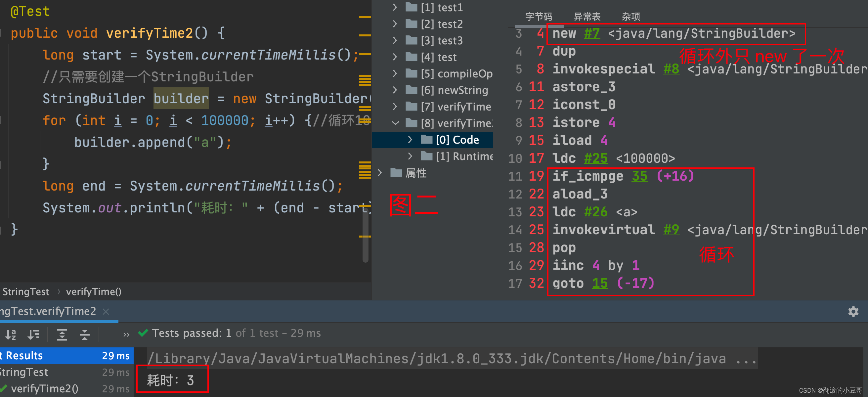
Task: Open the 杂项 tab
Action: pyautogui.click(x=630, y=17)
